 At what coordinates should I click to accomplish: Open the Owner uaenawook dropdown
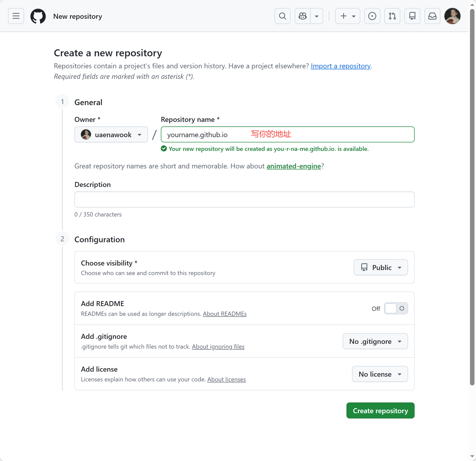point(111,135)
